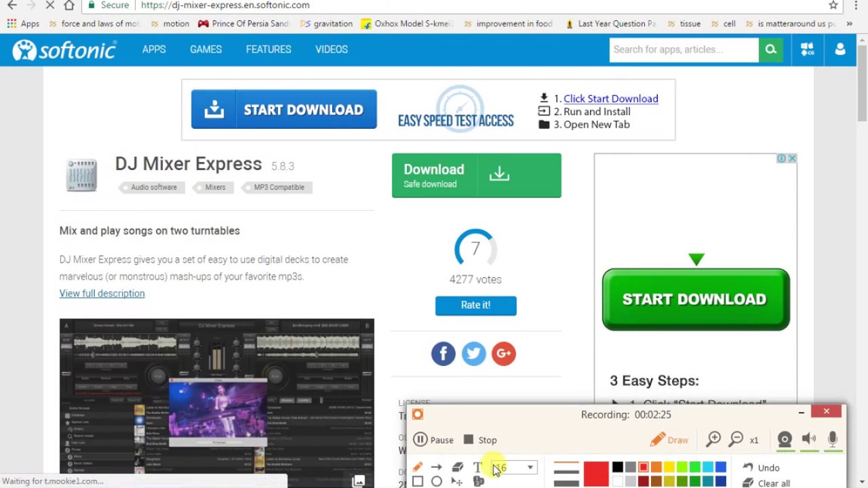The image size is (868, 488).
Task: Open the GAMES menu
Action: coord(206,49)
